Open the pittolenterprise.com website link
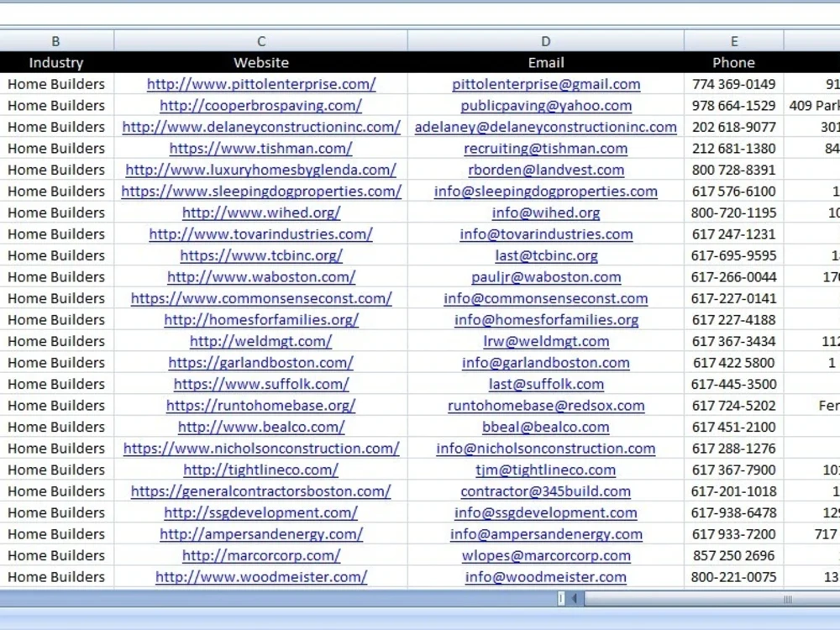 261,84
